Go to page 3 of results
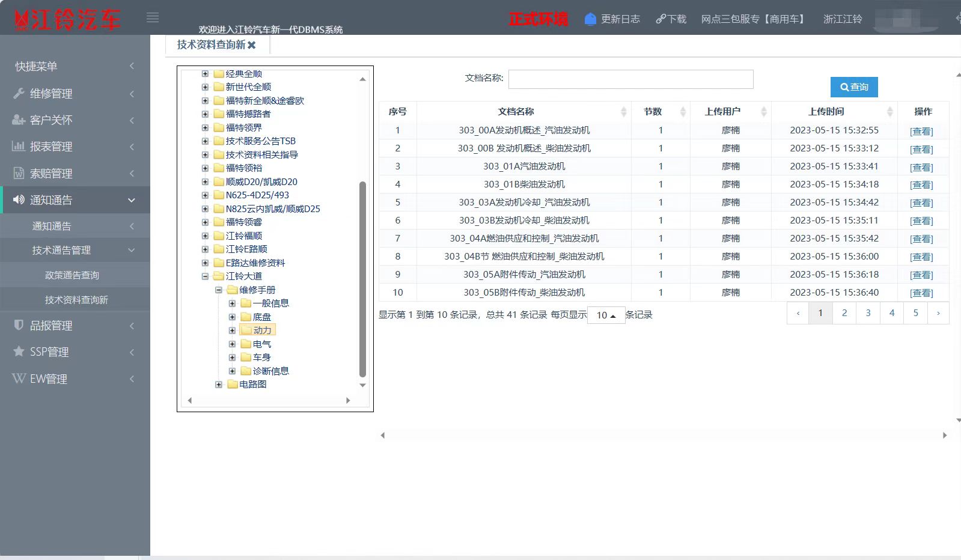 coord(868,313)
